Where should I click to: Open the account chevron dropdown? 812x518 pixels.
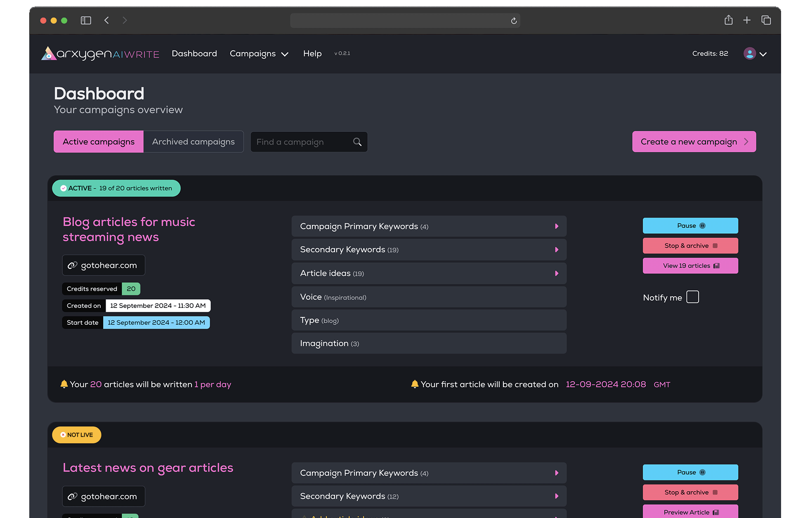coord(764,54)
